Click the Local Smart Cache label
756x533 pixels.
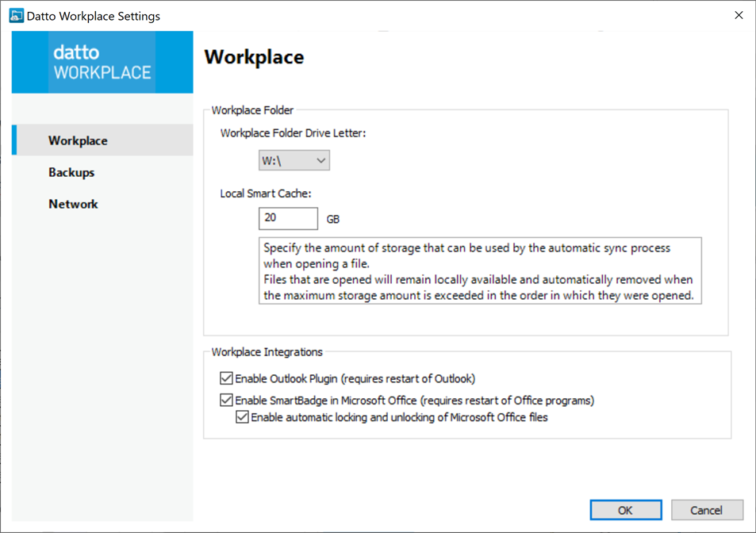pyautogui.click(x=266, y=194)
